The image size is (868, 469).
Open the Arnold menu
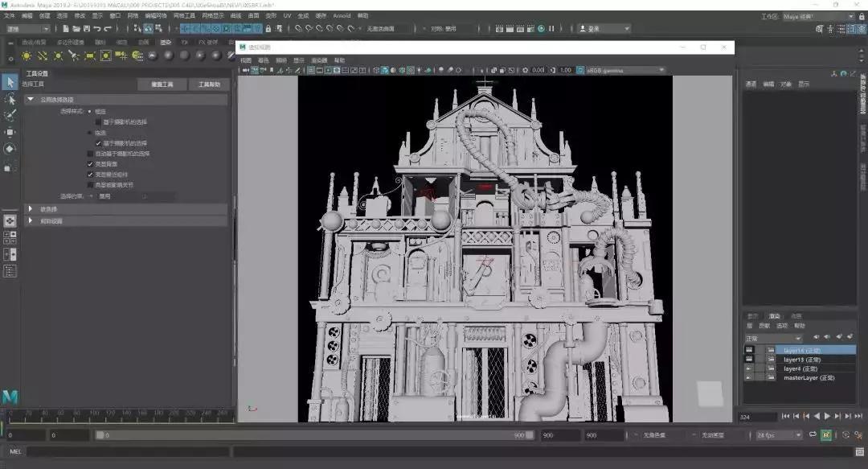click(x=342, y=15)
